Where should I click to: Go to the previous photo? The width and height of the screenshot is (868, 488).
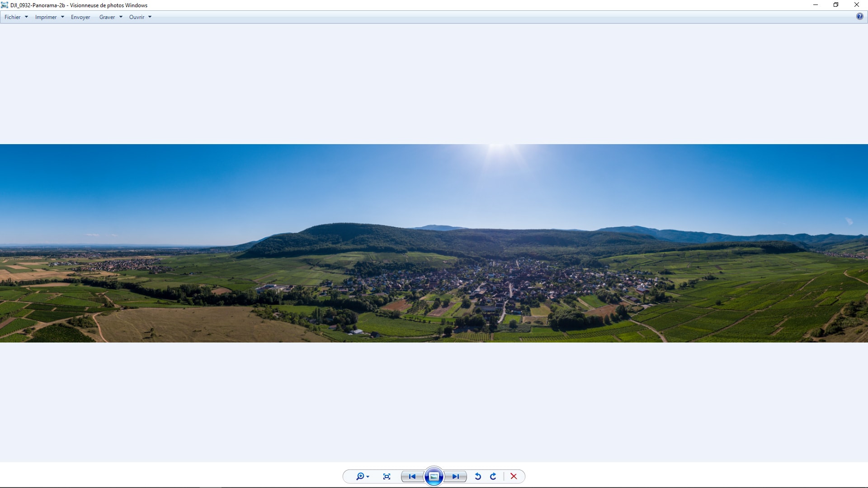tap(412, 476)
